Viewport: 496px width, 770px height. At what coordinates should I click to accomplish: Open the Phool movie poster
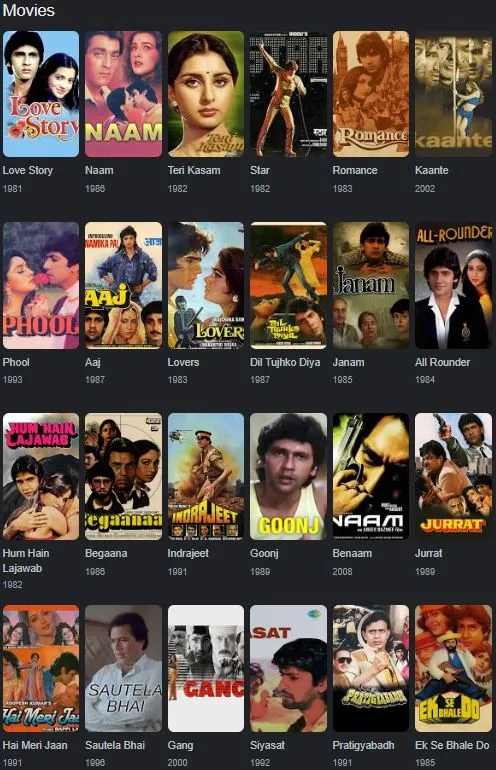tap(41, 285)
